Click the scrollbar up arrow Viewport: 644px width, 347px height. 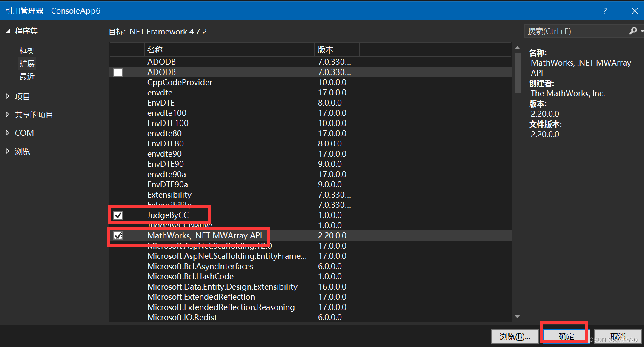click(x=517, y=47)
